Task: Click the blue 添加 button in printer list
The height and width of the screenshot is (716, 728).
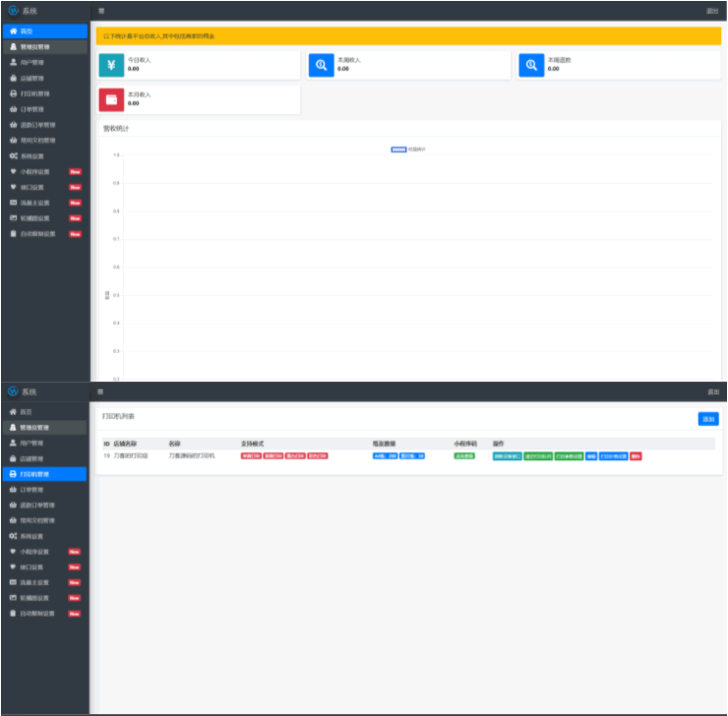Action: pos(707,419)
